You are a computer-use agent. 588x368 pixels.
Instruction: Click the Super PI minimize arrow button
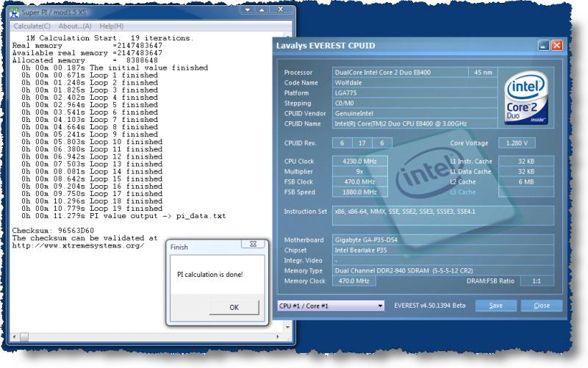[247, 10]
